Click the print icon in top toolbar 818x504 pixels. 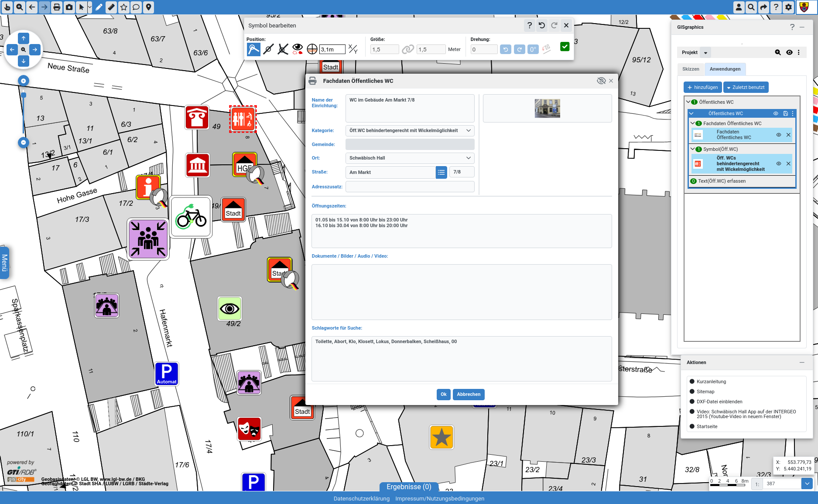[57, 7]
